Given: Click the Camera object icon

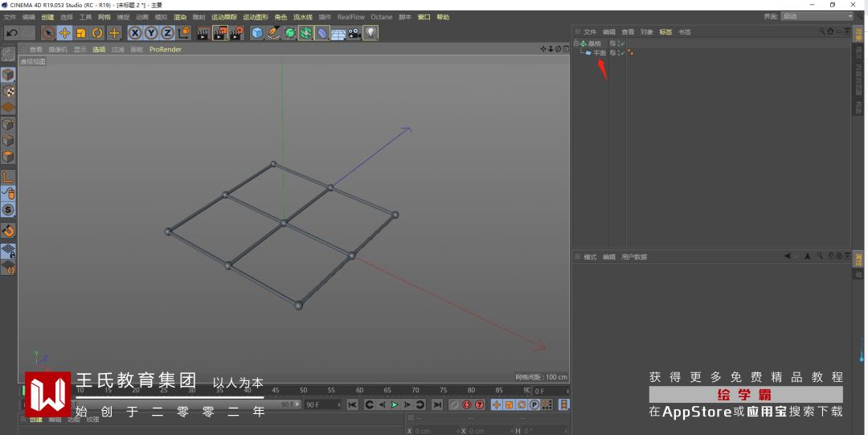Looking at the screenshot, I should (x=354, y=33).
